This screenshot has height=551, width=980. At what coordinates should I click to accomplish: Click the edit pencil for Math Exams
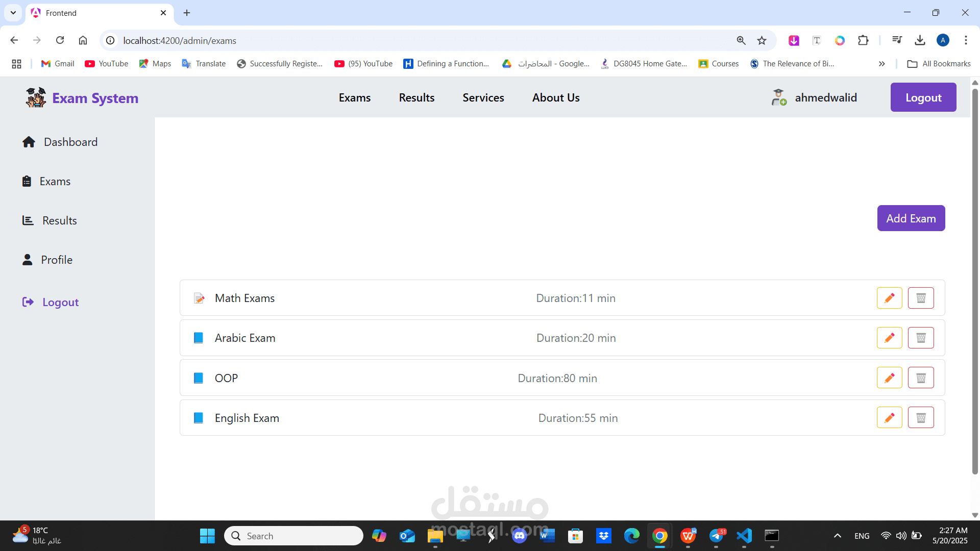(889, 298)
